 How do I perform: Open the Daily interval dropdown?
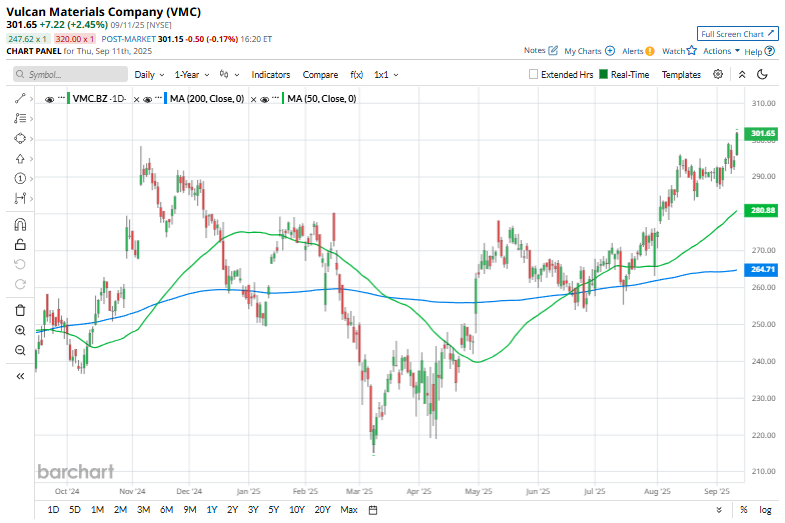[x=149, y=75]
